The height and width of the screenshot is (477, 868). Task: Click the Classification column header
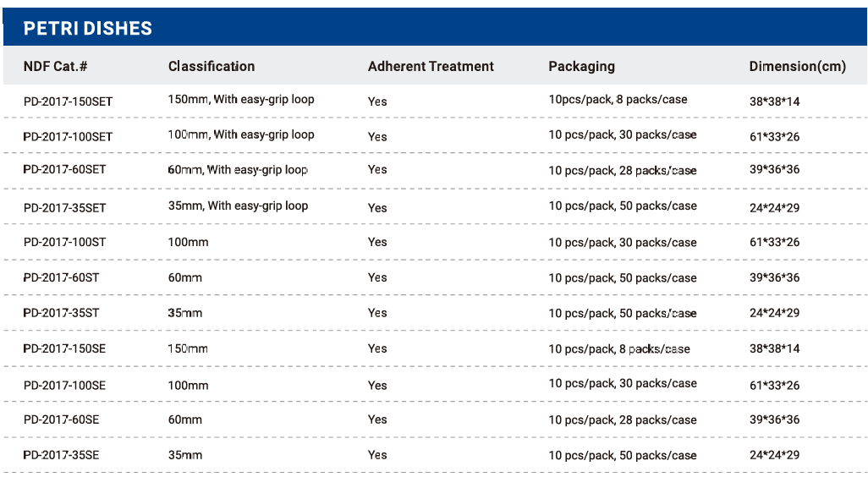pyautogui.click(x=212, y=67)
